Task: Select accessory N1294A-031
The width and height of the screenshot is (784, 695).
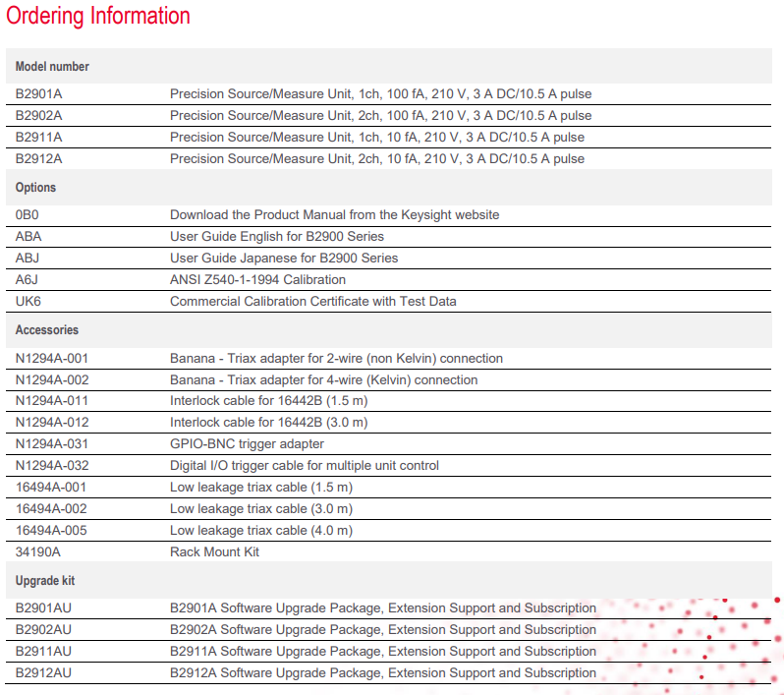Action: (x=52, y=443)
